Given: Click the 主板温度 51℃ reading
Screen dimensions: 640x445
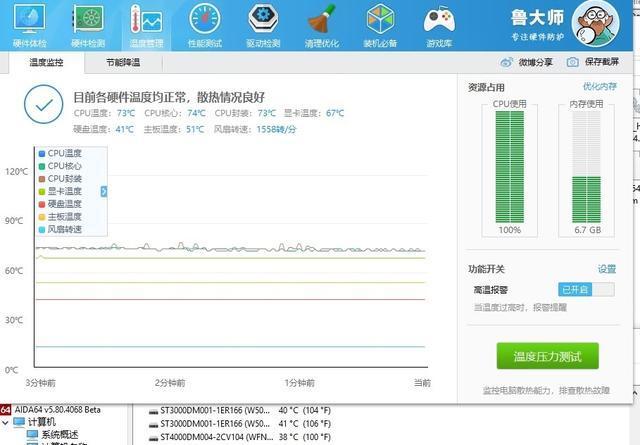Looking at the screenshot, I should pos(174,129).
